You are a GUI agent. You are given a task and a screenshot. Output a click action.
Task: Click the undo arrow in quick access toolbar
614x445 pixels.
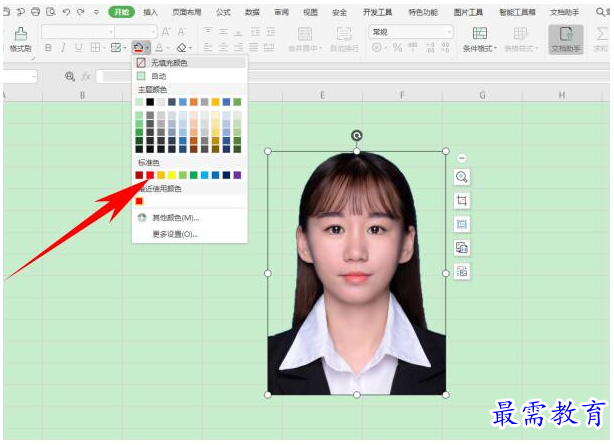pyautogui.click(x=66, y=12)
